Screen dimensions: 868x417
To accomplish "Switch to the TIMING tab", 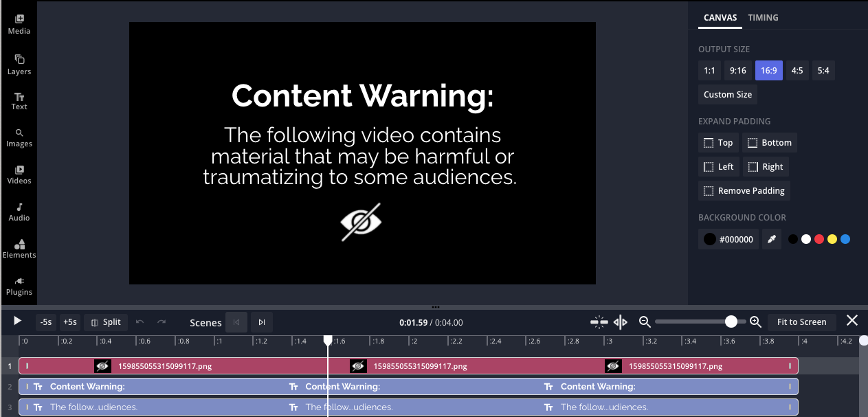I will coord(763,18).
